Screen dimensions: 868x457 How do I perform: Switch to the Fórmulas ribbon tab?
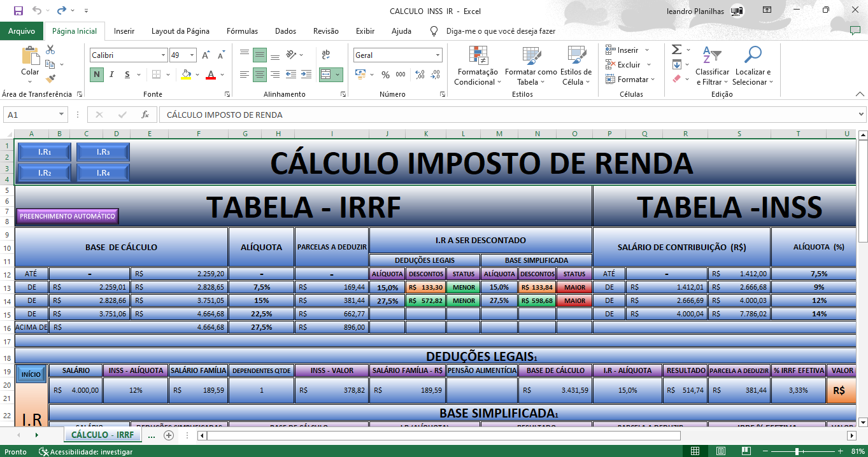[x=242, y=31]
